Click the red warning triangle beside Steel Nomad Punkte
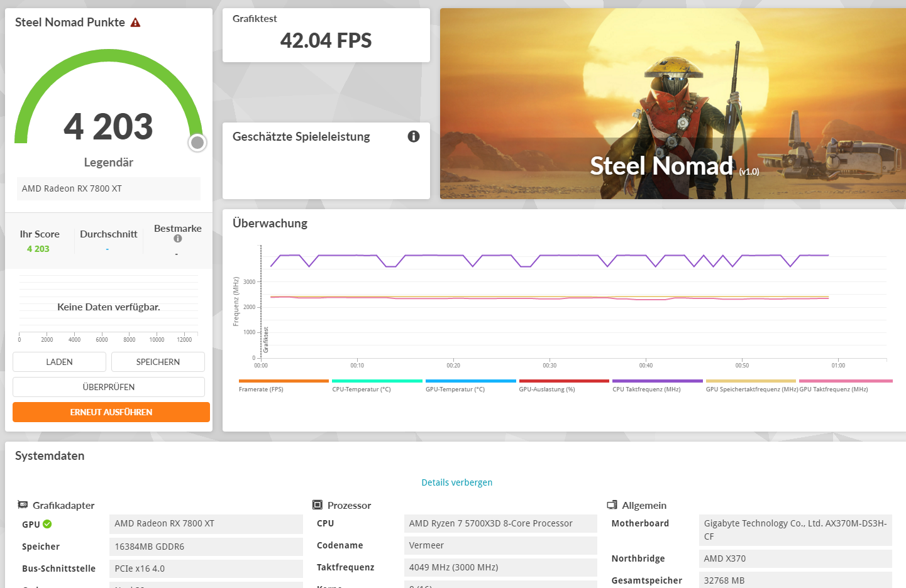Screen dimensions: 906x588 (135, 23)
